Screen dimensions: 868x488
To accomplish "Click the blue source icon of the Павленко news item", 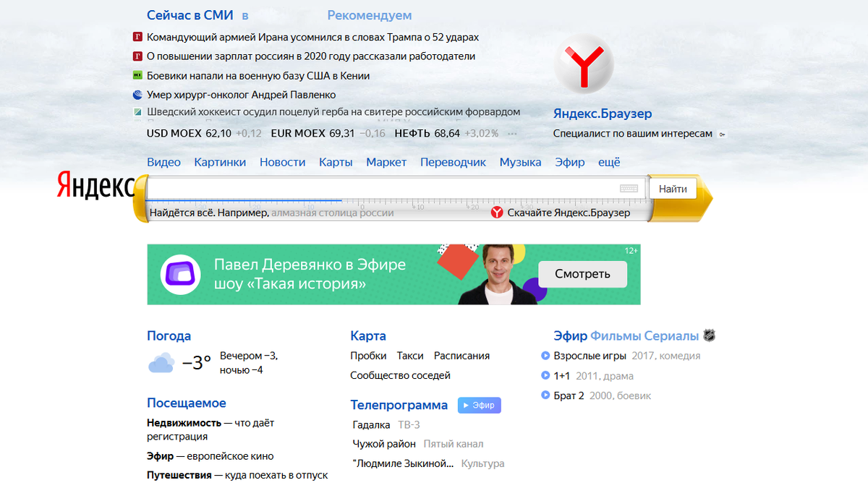I will coord(137,95).
